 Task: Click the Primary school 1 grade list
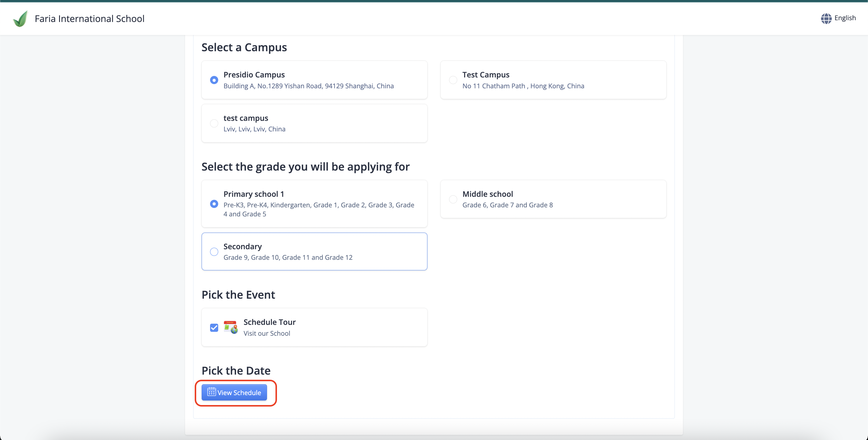point(319,209)
